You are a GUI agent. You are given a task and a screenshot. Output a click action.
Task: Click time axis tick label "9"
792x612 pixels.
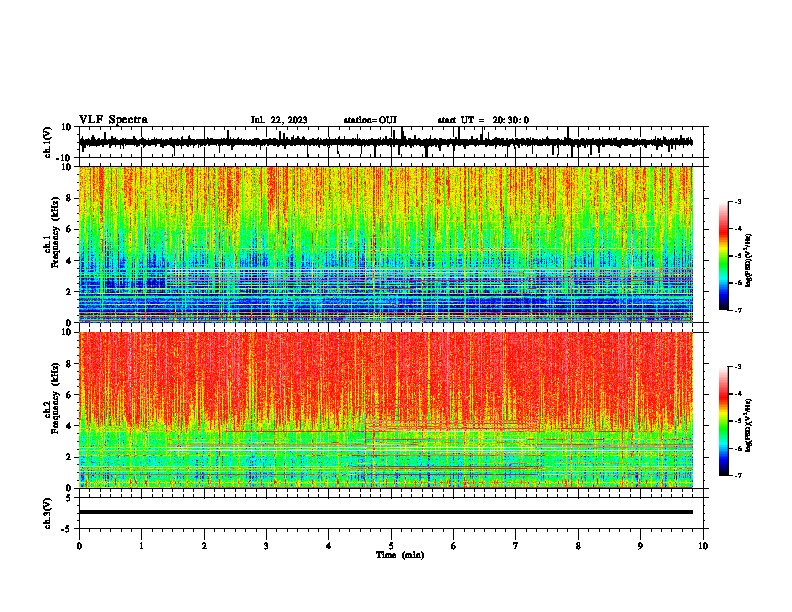tap(640, 546)
